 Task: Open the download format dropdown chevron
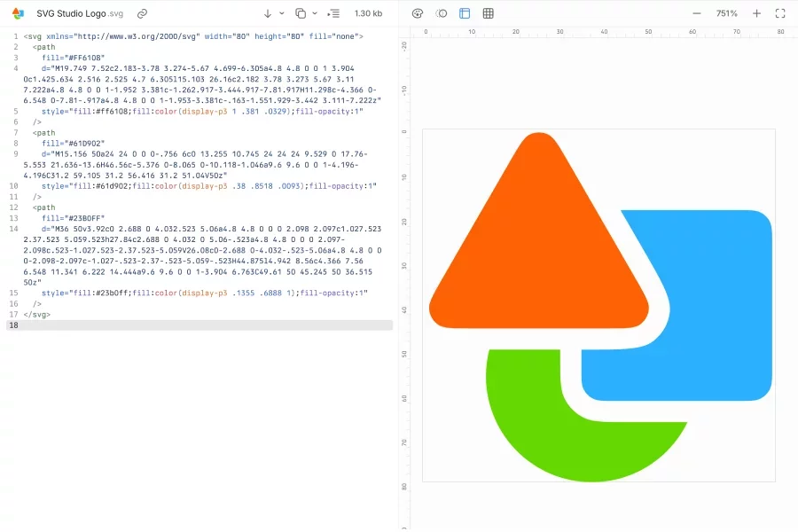[x=281, y=13]
